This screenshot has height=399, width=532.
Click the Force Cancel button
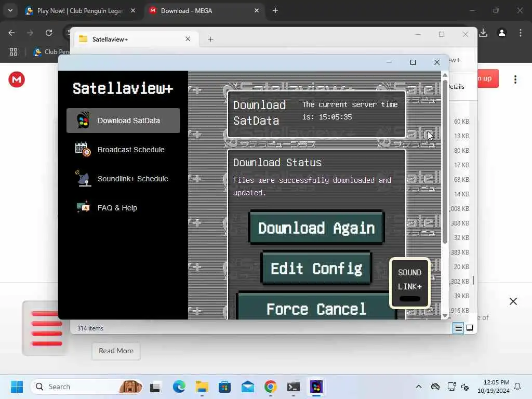tap(316, 307)
